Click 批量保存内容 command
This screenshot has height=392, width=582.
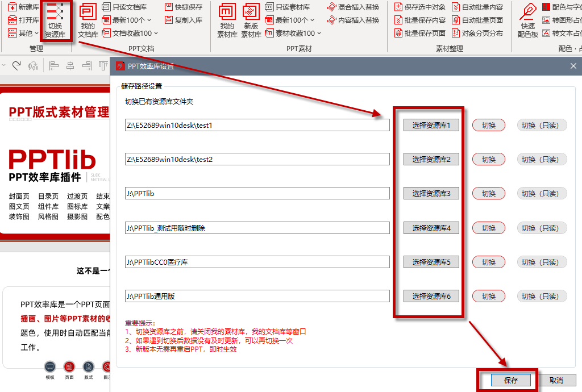click(420, 20)
